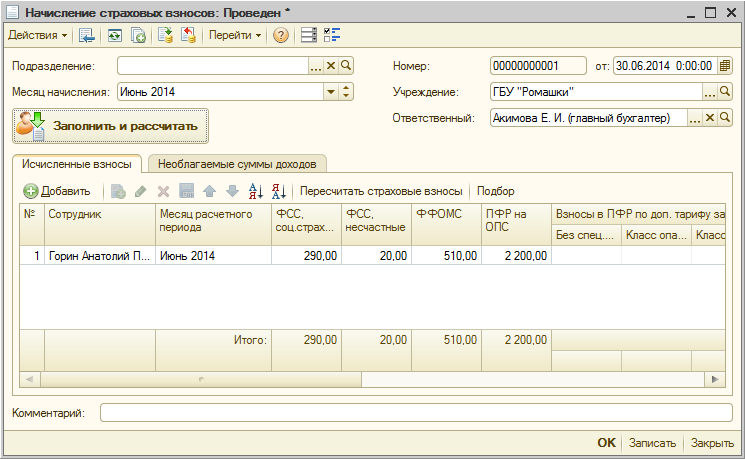This screenshot has height=459, width=745.
Task: Open the Перейти dropdown menu
Action: pos(235,35)
